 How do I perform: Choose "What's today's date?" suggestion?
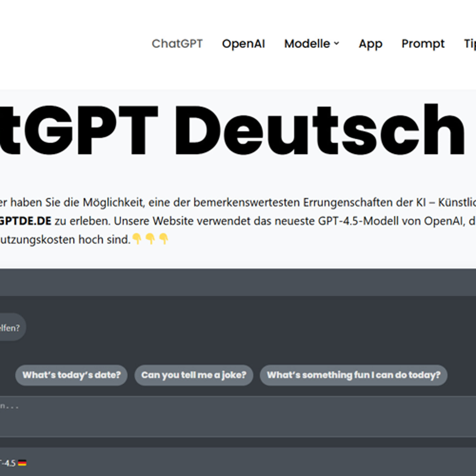71,375
